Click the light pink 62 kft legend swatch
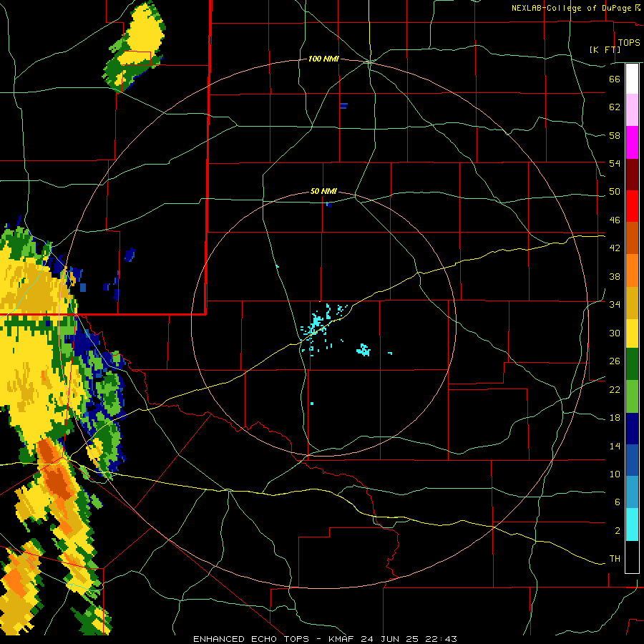This screenshot has width=644, height=644. click(632, 109)
